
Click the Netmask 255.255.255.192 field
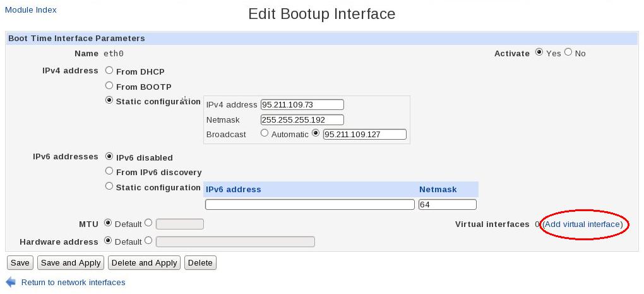302,119
